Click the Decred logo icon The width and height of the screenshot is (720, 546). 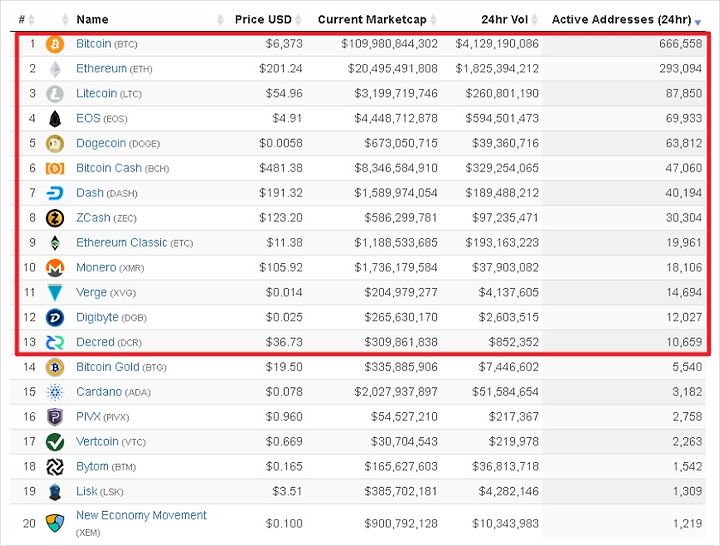pyautogui.click(x=55, y=342)
